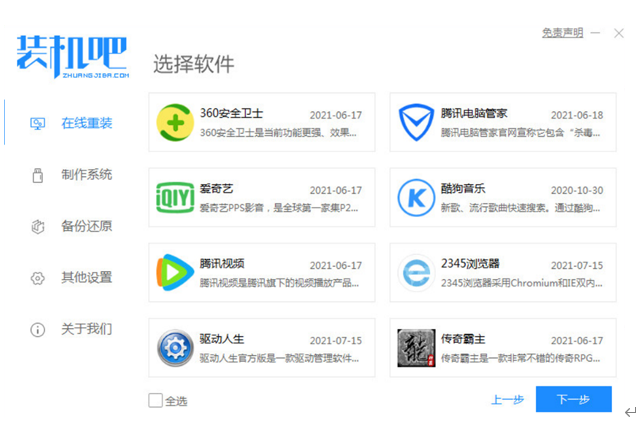Click the 2021-06-18 date on 腾讯电脑管家
This screenshot has height=425, width=643.
[577, 115]
